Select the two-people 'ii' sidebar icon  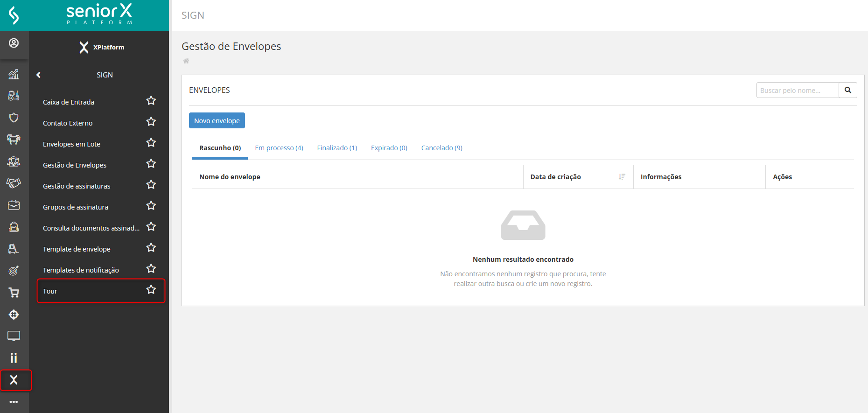[14, 358]
